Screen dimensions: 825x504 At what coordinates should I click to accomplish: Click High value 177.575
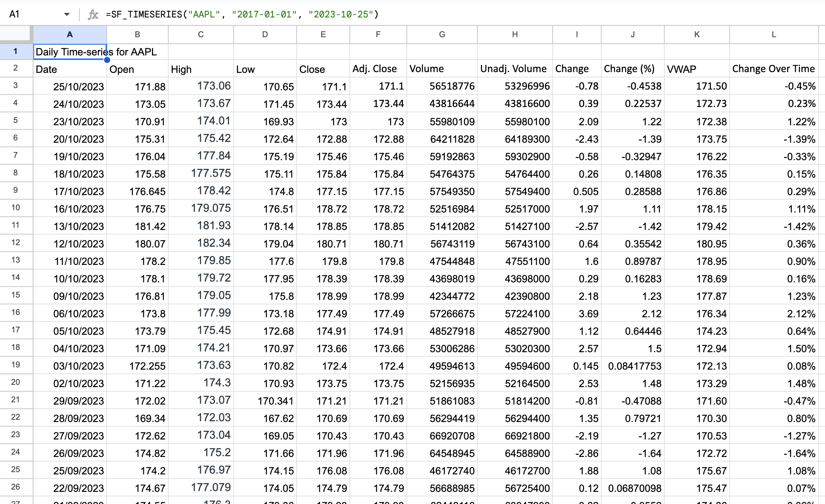click(x=201, y=173)
